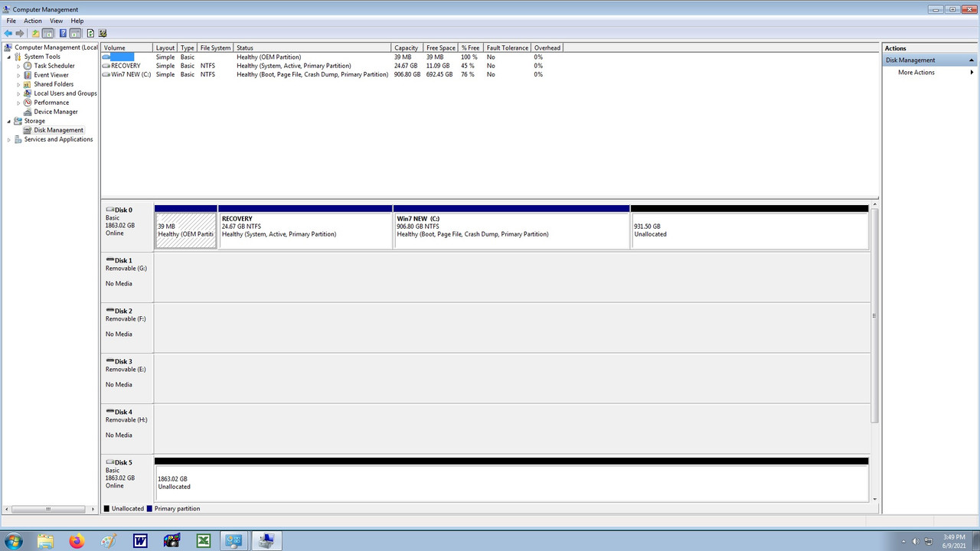Click the Capacity column header
The width and height of the screenshot is (980, 551).
[406, 47]
